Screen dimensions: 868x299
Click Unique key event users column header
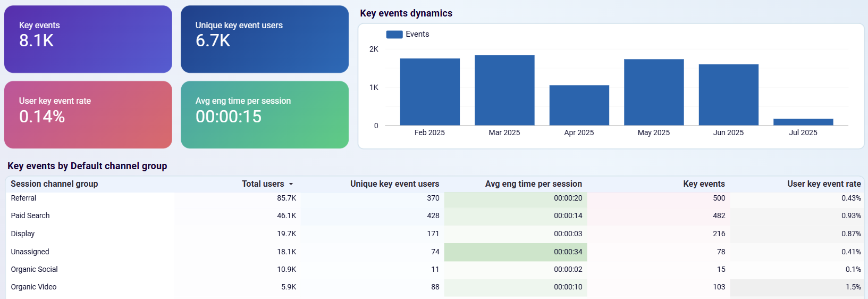point(394,184)
